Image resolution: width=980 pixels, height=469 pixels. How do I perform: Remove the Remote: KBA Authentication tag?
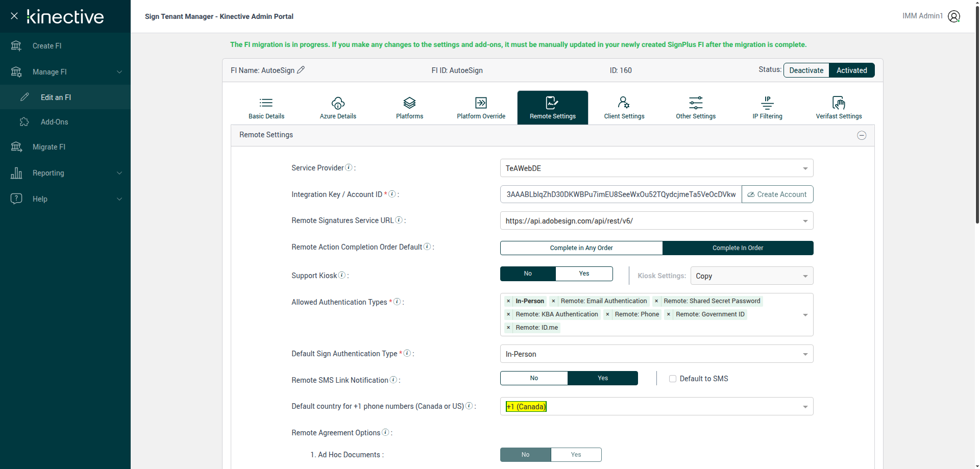(508, 314)
